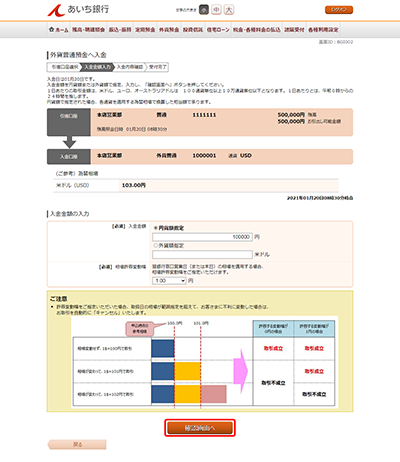Viewport: 400px width, 462px height.
Task: Click the USD currency label
Action: (x=246, y=156)
